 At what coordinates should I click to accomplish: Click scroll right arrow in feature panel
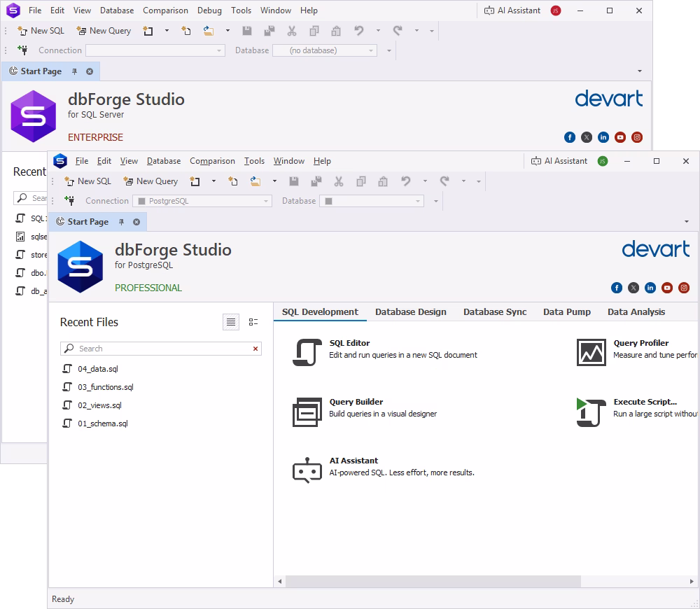[692, 581]
